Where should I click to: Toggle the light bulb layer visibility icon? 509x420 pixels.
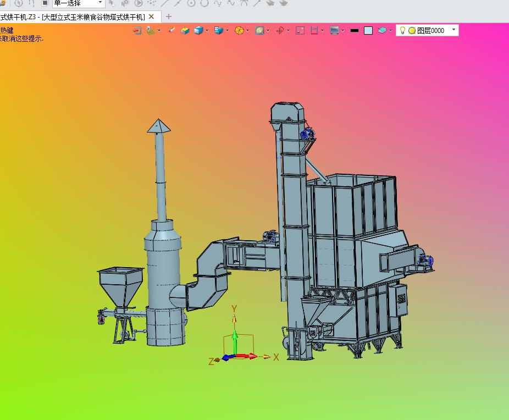402,30
